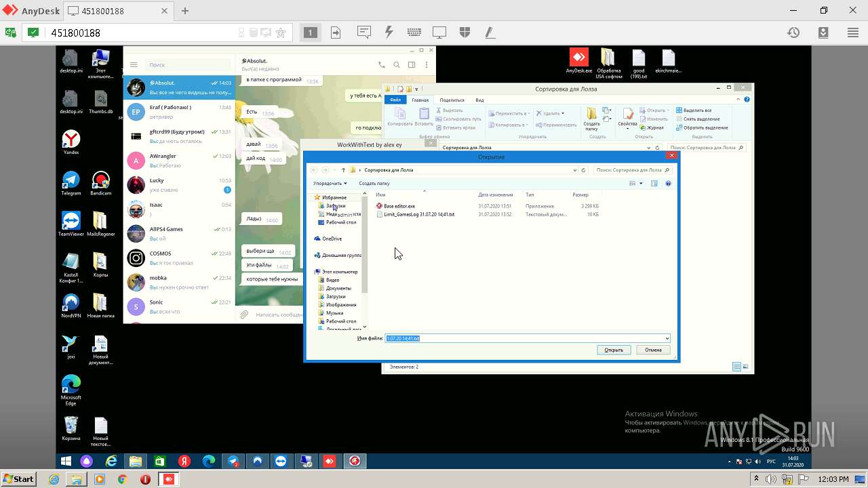Open remote Windows Start button on taskbar
The height and width of the screenshot is (488, 868).
[x=66, y=461]
